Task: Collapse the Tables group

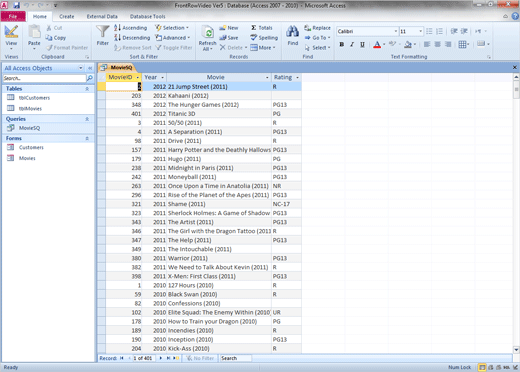Action: click(87, 89)
